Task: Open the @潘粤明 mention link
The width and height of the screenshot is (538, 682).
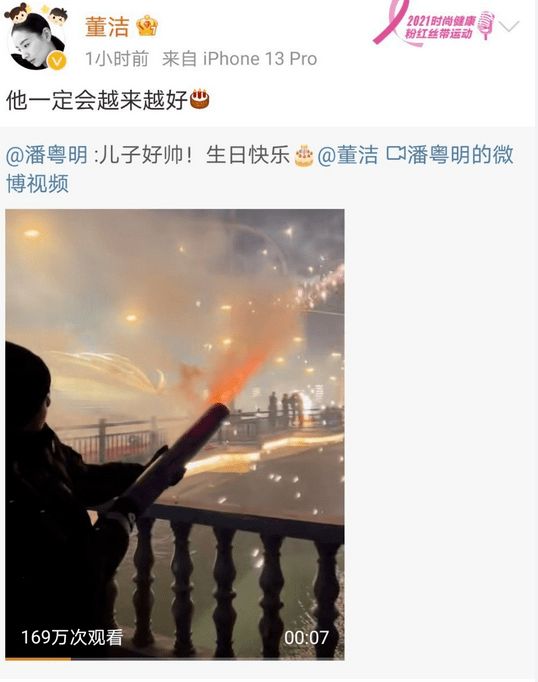Action: coord(47,155)
